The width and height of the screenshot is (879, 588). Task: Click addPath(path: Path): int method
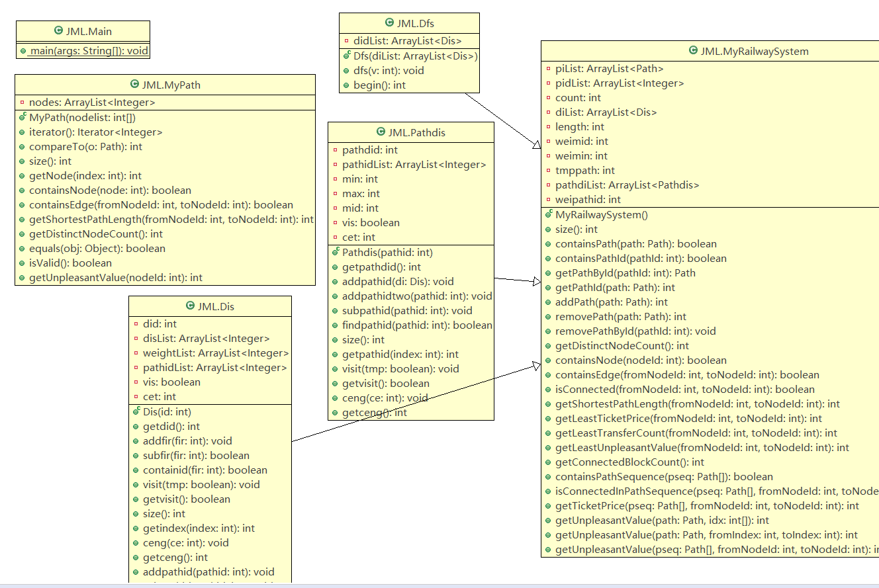pos(612,302)
